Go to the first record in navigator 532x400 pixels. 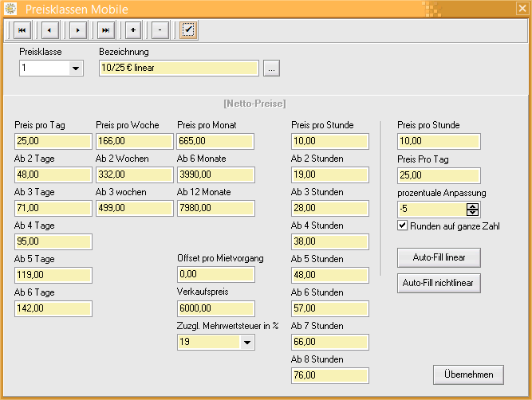click(x=22, y=30)
